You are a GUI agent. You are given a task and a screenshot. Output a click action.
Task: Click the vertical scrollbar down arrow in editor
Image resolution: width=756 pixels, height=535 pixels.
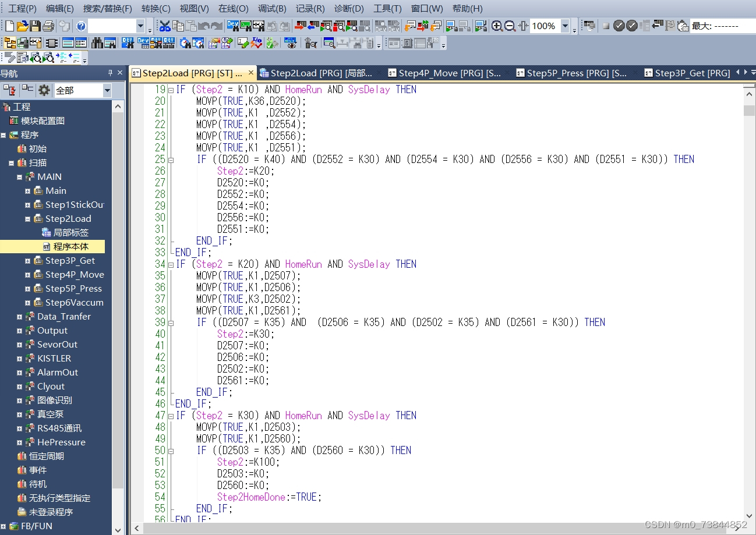click(750, 527)
